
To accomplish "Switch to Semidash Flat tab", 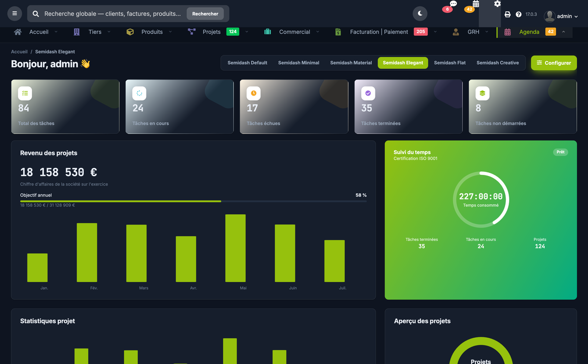I will (x=450, y=63).
